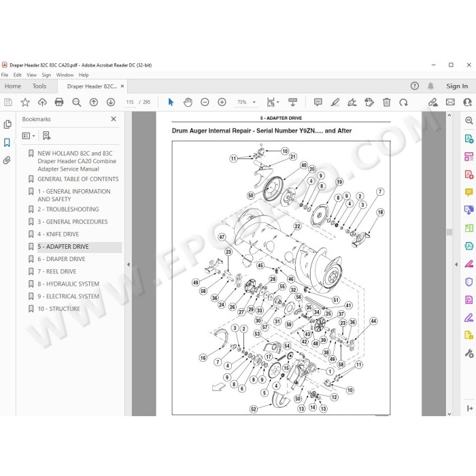This screenshot has height=476, width=476.
Task: Save the file with the floppy icon
Action: click(x=8, y=102)
